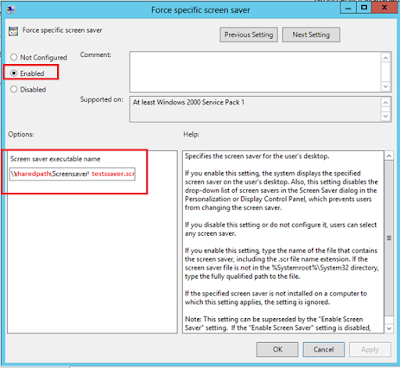Screen dimensions: 400x368
Task: Minimize the Force specific screen saver window
Action: (348, 8)
